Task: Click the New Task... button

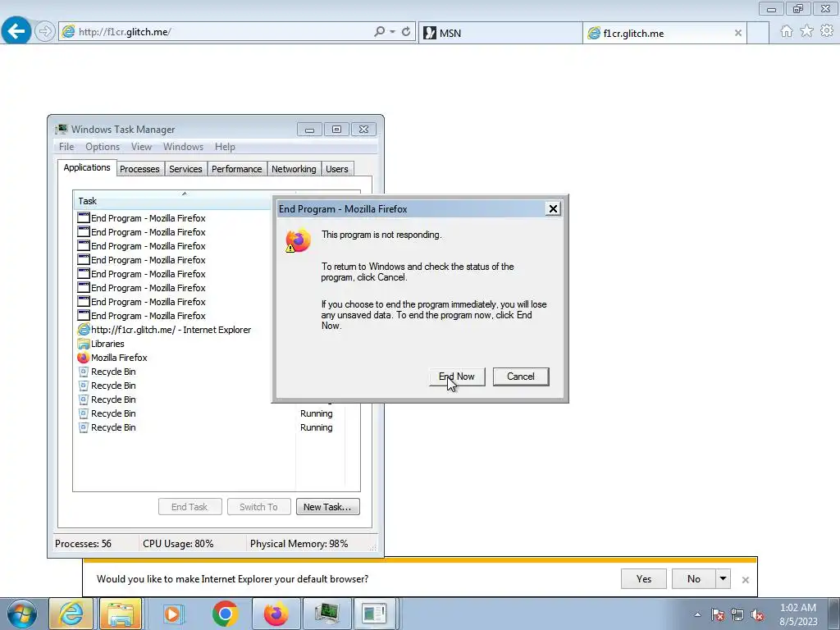Action: pyautogui.click(x=328, y=507)
